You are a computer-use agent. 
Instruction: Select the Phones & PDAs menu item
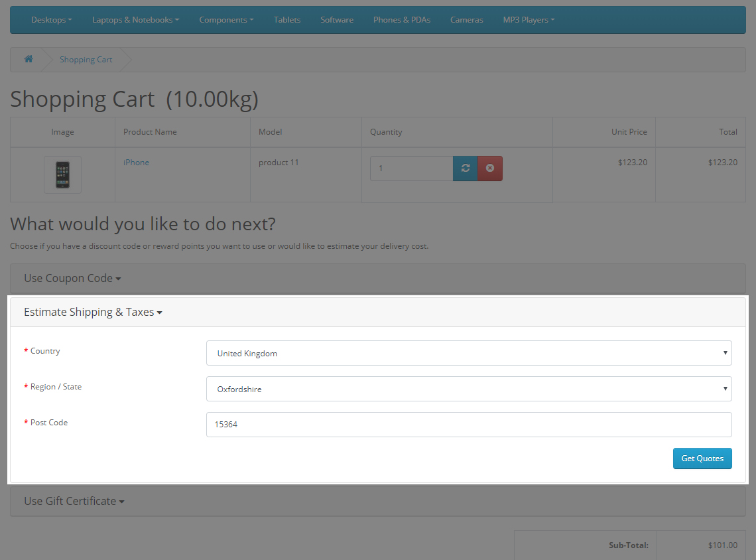tap(402, 20)
